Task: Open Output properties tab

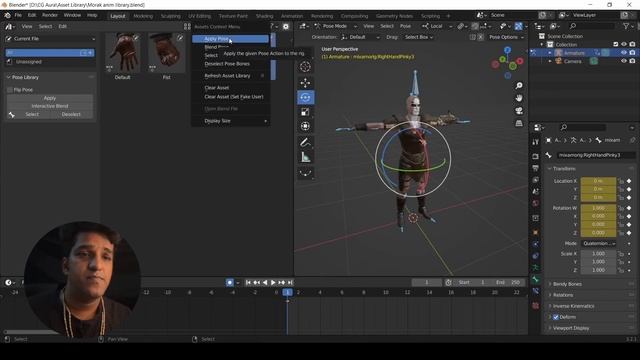Action: pos(536,168)
